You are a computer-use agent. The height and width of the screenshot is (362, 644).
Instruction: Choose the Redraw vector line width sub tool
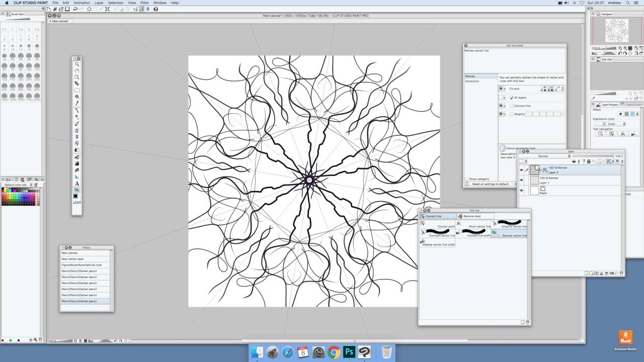[438, 242]
